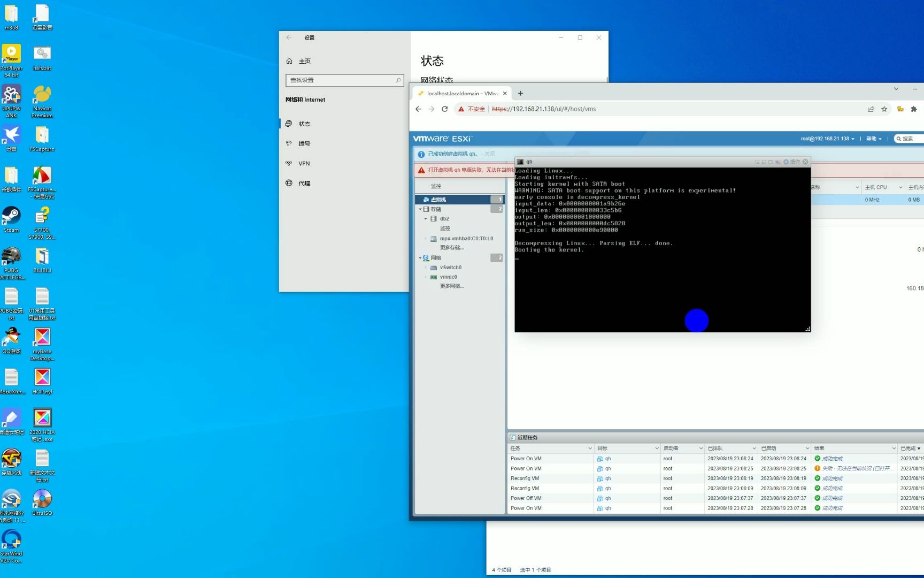Reload the page with the browser refresh icon
Image resolution: width=924 pixels, height=578 pixels.
[445, 109]
